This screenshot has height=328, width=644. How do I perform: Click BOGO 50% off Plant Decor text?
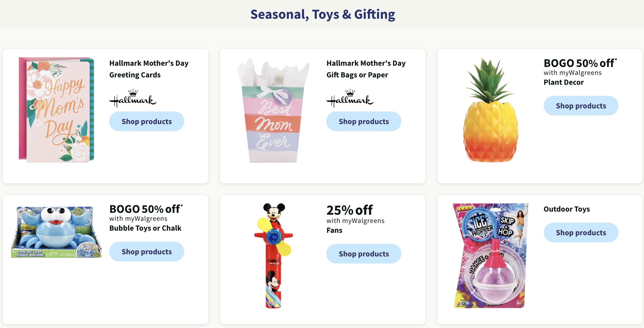(x=580, y=72)
